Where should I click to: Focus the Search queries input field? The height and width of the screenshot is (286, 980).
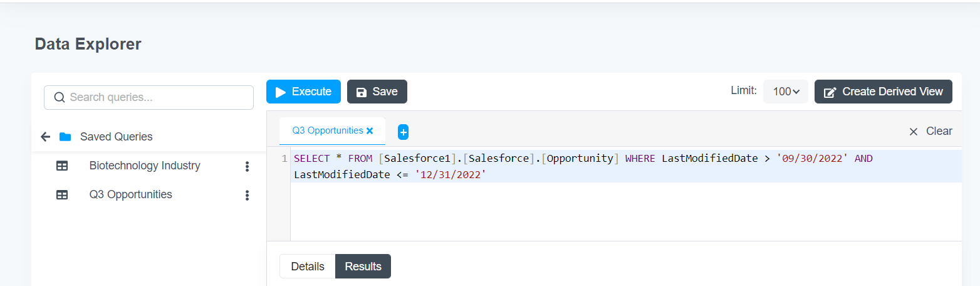point(149,97)
